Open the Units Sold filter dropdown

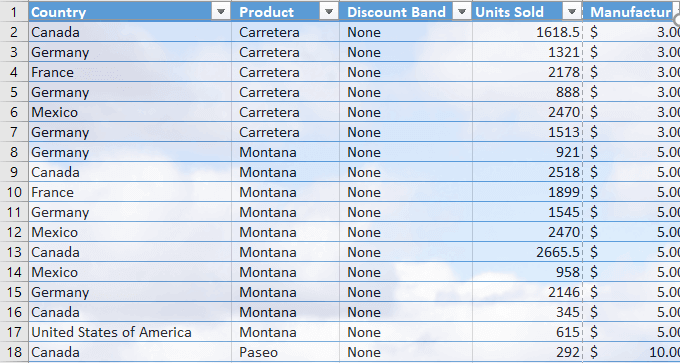(572, 12)
